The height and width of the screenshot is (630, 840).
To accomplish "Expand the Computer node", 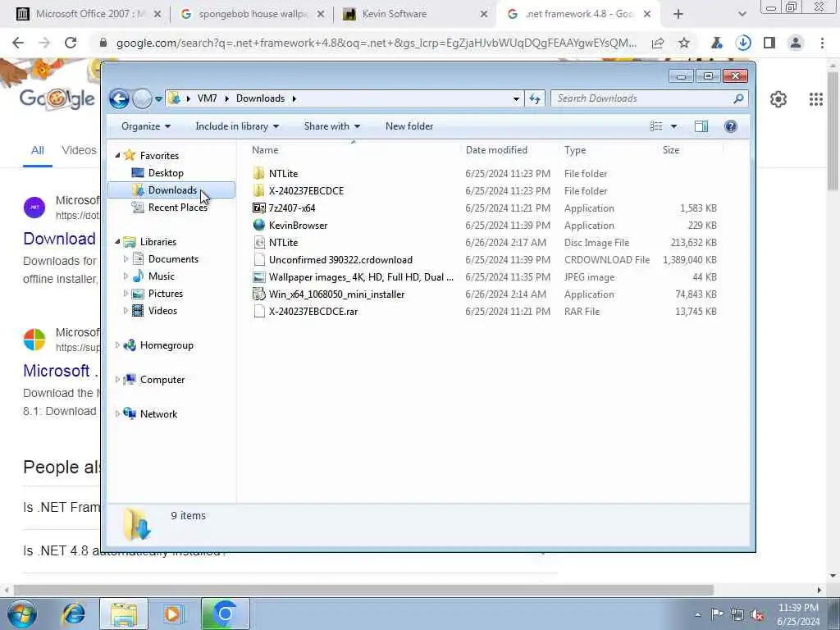I will tap(117, 380).
